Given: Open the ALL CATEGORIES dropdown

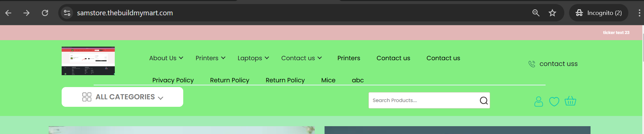Looking at the screenshot, I should pos(122,97).
